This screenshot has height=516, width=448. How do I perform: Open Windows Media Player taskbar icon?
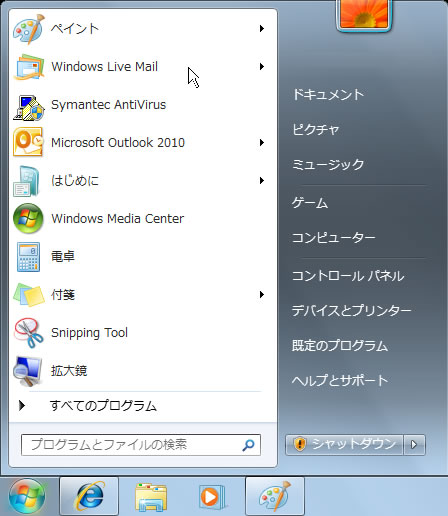pos(211,497)
